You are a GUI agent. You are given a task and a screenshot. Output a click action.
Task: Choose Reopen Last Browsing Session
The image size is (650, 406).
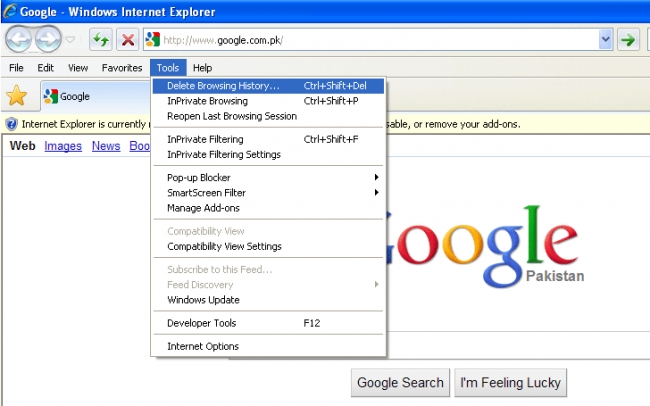pyautogui.click(x=268, y=116)
